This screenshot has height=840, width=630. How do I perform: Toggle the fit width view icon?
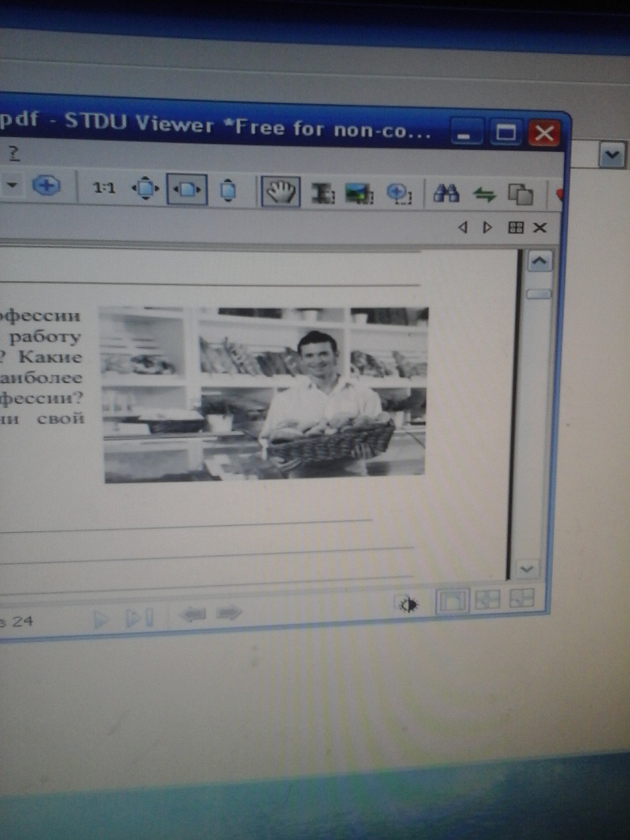[187, 190]
